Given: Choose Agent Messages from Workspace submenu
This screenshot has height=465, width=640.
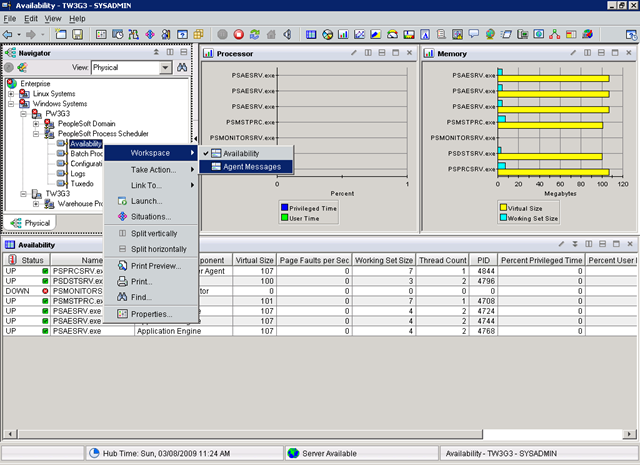Looking at the screenshot, I should click(x=246, y=167).
